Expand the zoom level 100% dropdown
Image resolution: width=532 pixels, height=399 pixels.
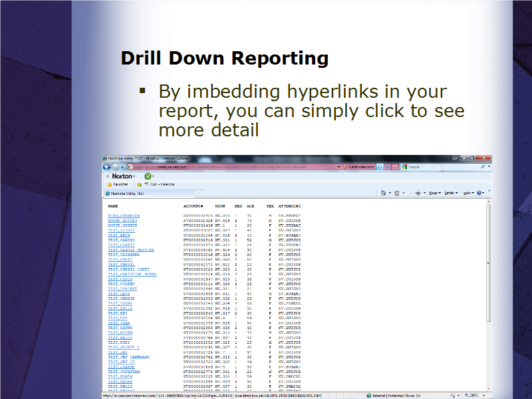[x=483, y=395]
